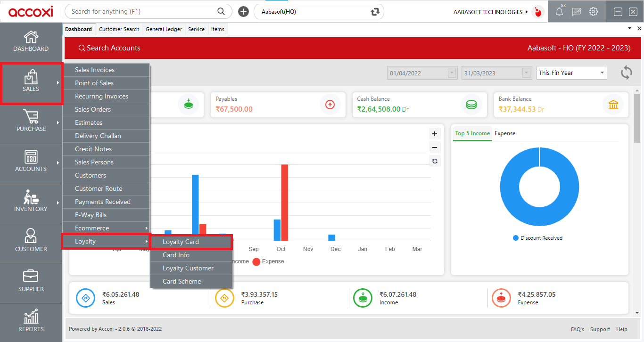The image size is (644, 342).
Task: Expand the Ecommerce submenu entry
Action: pos(106,228)
